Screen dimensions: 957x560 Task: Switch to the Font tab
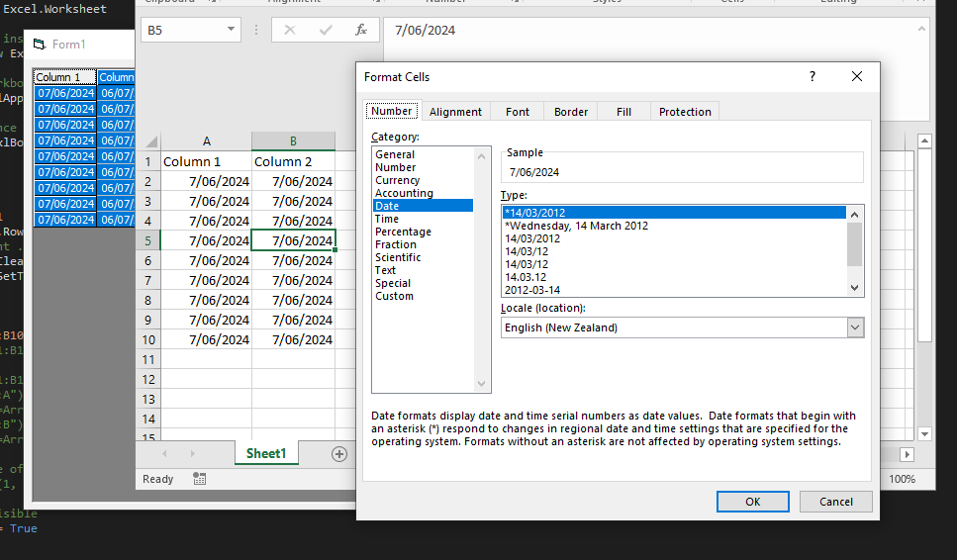pyautogui.click(x=518, y=112)
